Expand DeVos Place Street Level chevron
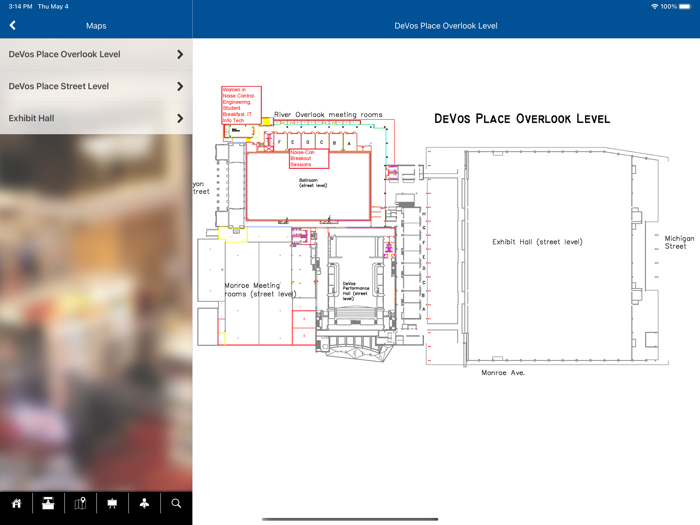The image size is (700, 525). click(x=180, y=86)
